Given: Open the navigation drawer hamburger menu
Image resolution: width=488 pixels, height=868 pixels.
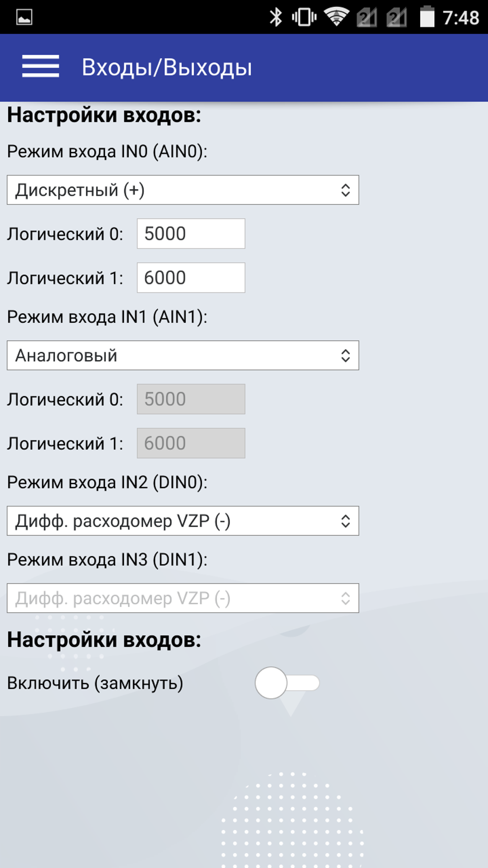Looking at the screenshot, I should coord(40,67).
